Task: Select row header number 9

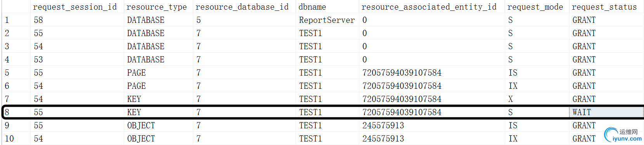Action: [x=16, y=125]
